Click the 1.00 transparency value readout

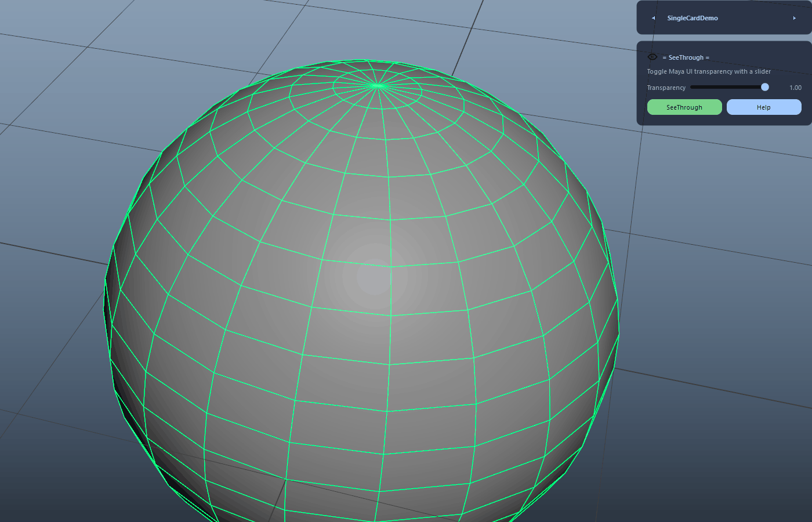pos(795,88)
